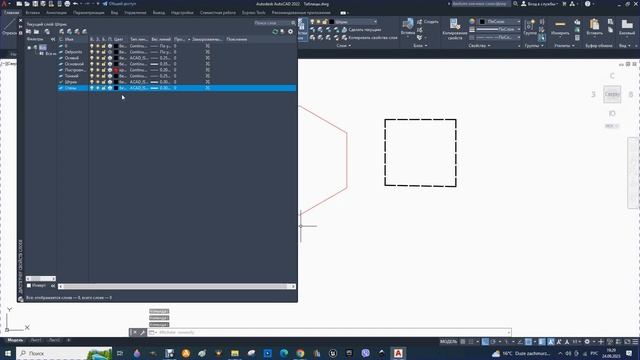
Task: Click Создать block button
Action: tap(428, 22)
